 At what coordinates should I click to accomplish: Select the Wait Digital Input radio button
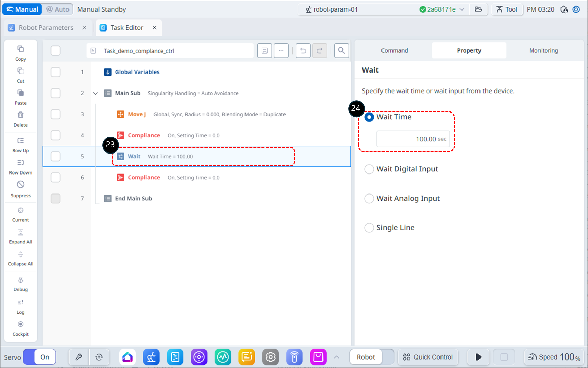click(369, 169)
